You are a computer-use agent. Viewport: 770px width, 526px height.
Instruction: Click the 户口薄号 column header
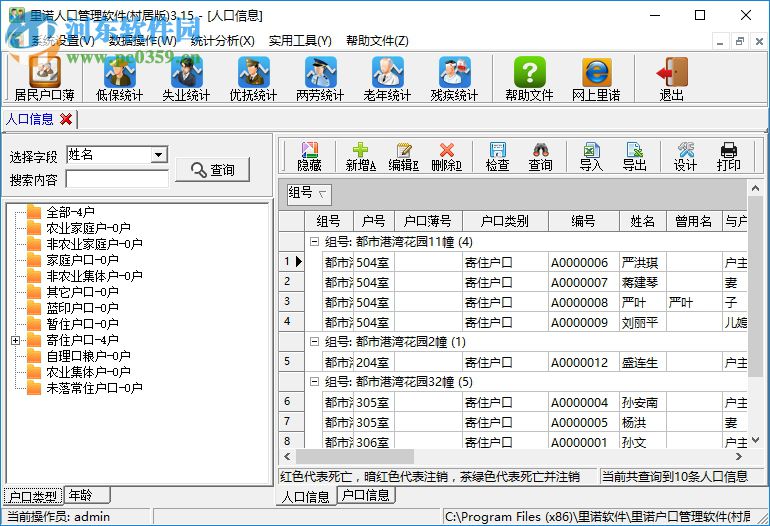click(x=428, y=221)
